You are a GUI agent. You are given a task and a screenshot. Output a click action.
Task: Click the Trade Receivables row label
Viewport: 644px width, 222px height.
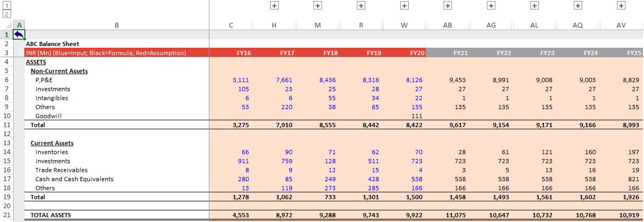[61, 170]
